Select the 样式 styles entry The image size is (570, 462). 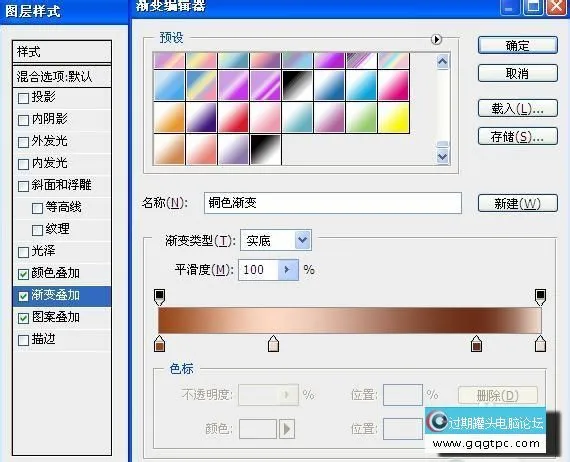click(62, 52)
